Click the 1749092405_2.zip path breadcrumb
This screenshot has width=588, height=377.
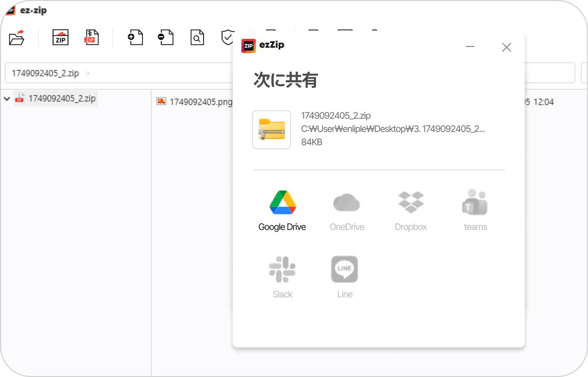coord(45,73)
